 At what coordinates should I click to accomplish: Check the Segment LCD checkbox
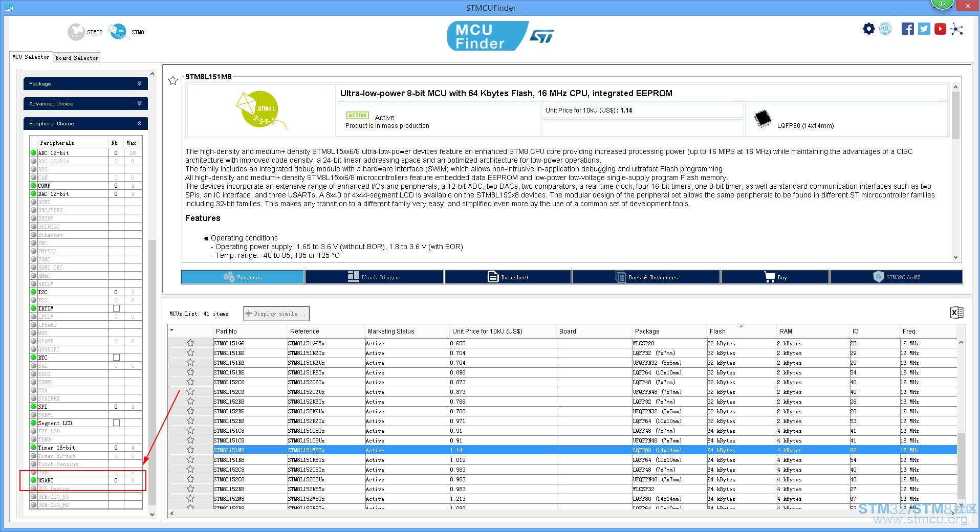[116, 423]
